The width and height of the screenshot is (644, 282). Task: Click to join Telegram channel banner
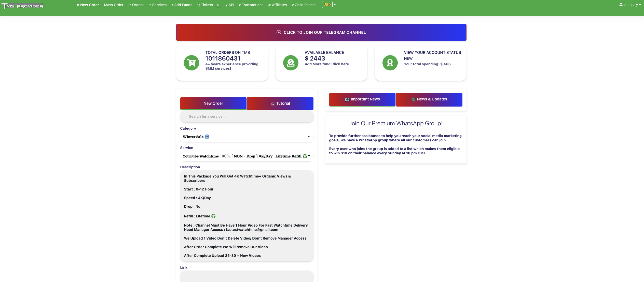tap(321, 32)
